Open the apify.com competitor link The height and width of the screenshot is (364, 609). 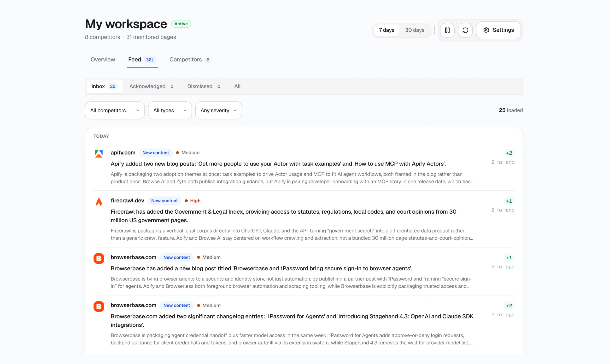coord(123,153)
